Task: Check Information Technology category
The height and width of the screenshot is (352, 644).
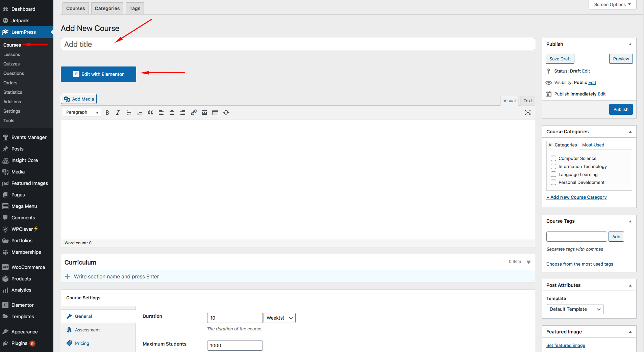Action: [x=553, y=166]
